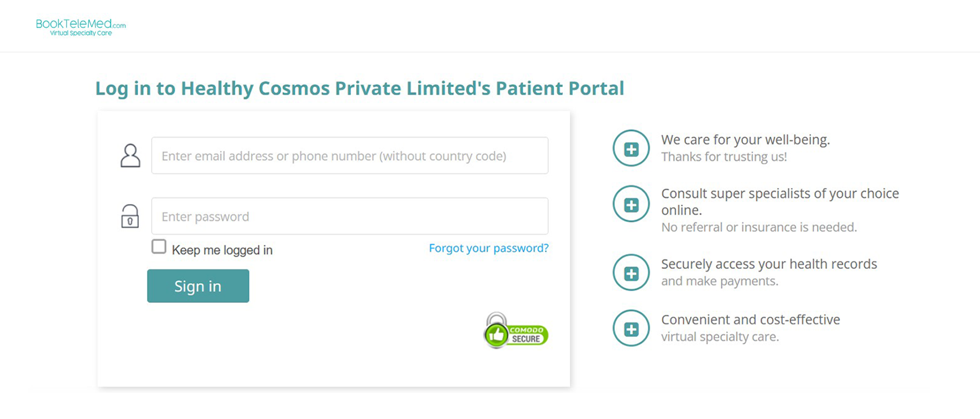Click the BookTeleMed.com logo
Screen dimensions: 980x419
coord(81,27)
